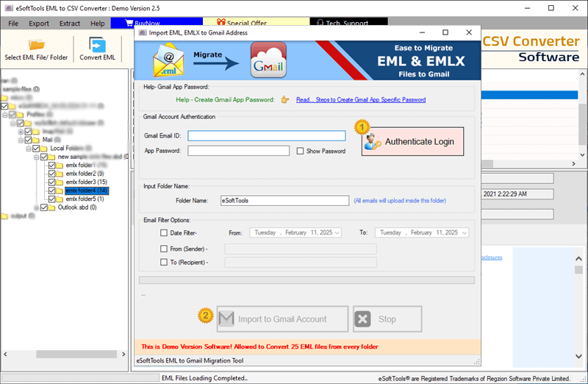Image resolution: width=588 pixels, height=384 pixels.
Task: Open the File menu
Action: coord(13,24)
